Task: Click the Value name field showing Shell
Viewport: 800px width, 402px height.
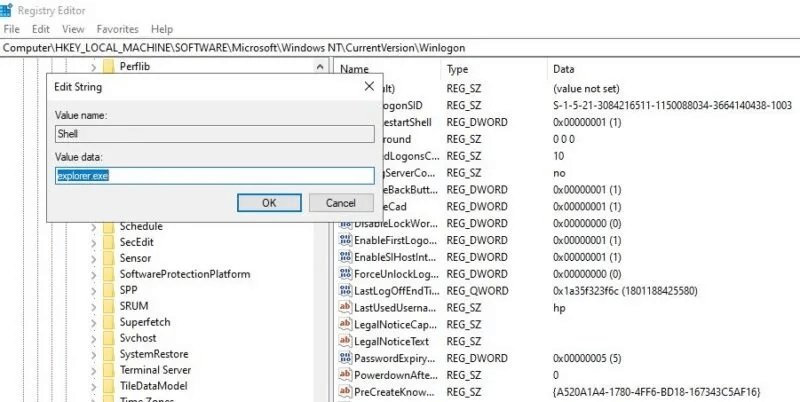Action: [x=215, y=134]
